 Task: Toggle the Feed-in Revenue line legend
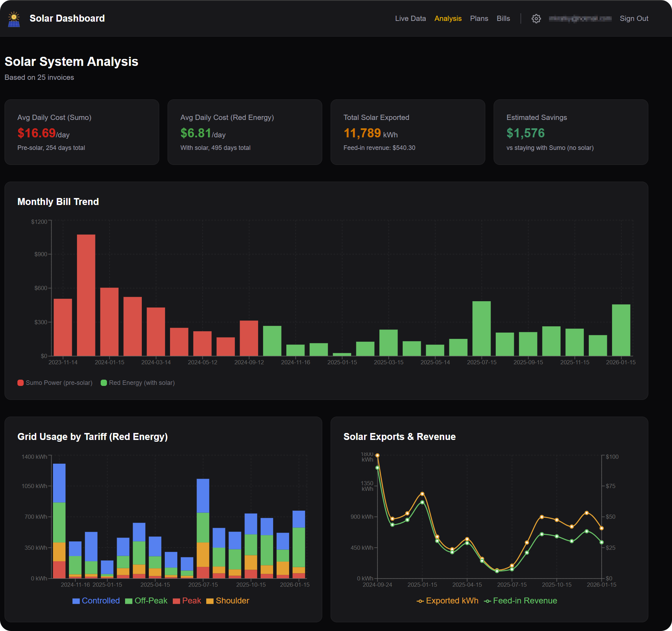[x=520, y=601]
